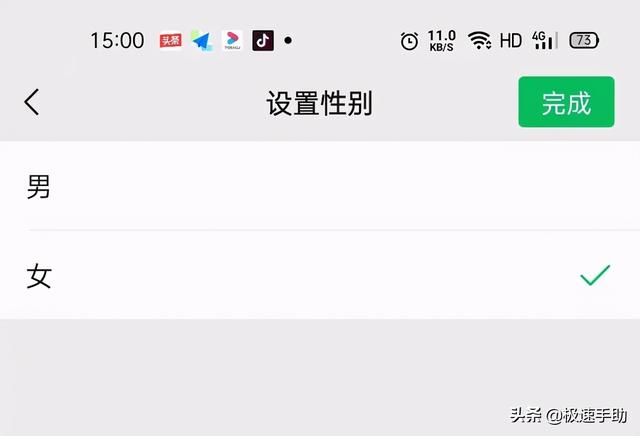640x436 pixels.
Task: Tap the back arrow in the header
Action: (32, 102)
